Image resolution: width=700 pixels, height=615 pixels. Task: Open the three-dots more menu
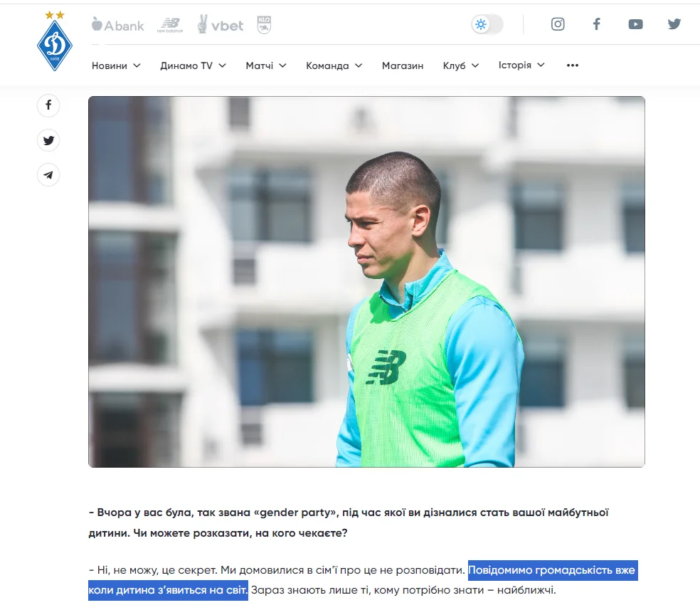573,65
